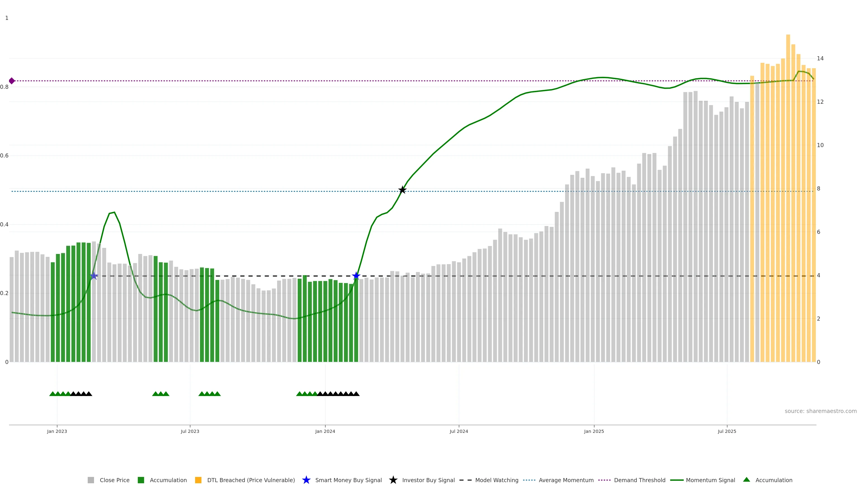Click the green Accumulation legend square
This screenshot has height=488, width=868.
coord(141,480)
